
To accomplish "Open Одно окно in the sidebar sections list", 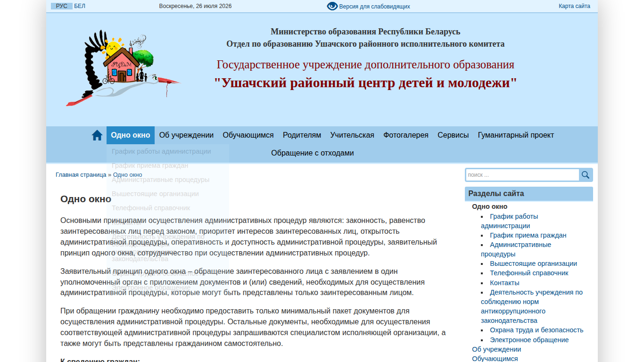I will pos(490,206).
